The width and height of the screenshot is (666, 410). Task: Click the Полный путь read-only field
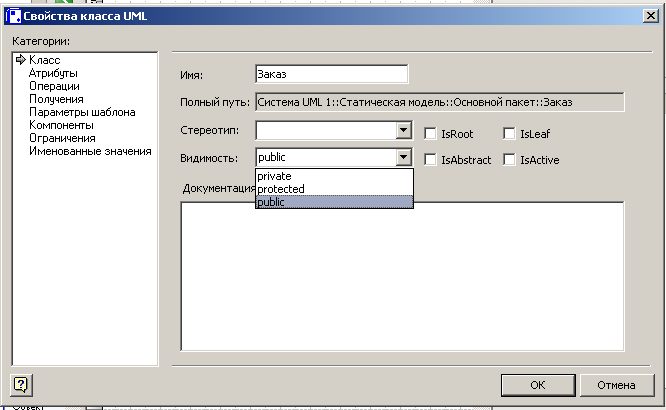coord(440,102)
